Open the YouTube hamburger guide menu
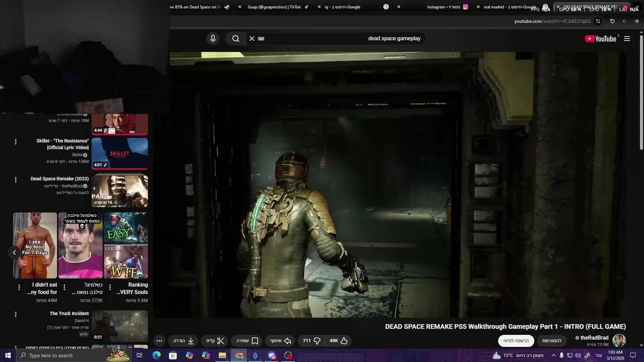Image resolution: width=644 pixels, height=362 pixels. pos(627,39)
